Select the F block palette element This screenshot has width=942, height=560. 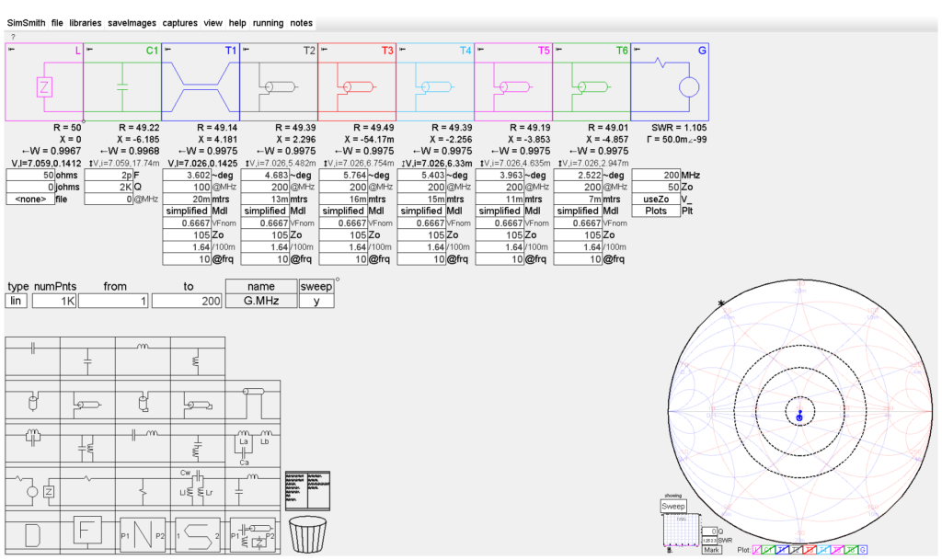[87, 531]
